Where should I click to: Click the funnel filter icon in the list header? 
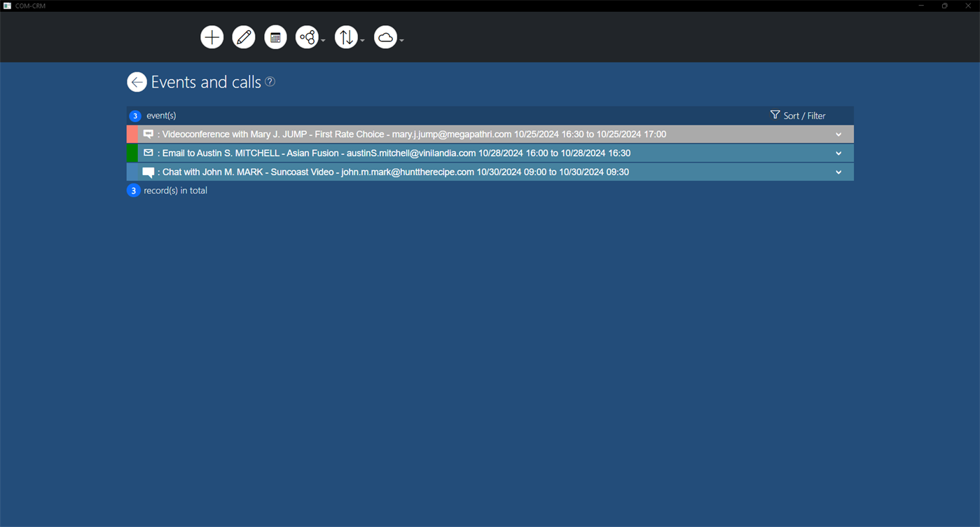click(x=775, y=114)
